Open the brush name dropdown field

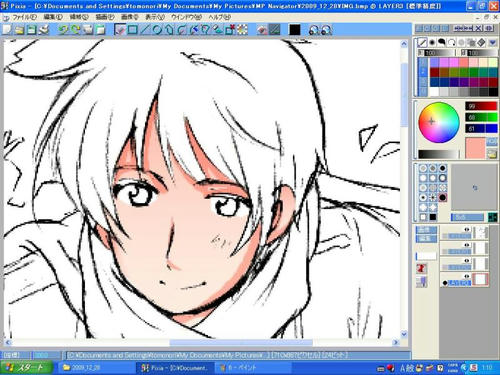point(467,217)
